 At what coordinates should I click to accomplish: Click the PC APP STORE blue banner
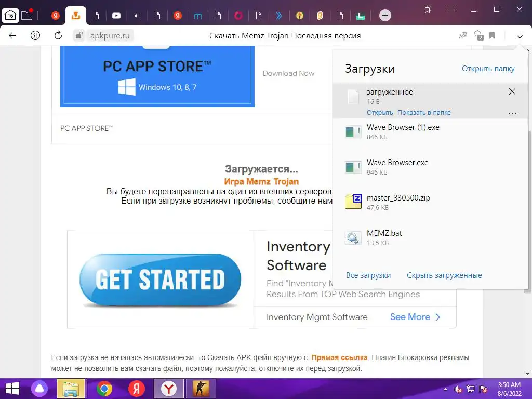[x=157, y=76]
